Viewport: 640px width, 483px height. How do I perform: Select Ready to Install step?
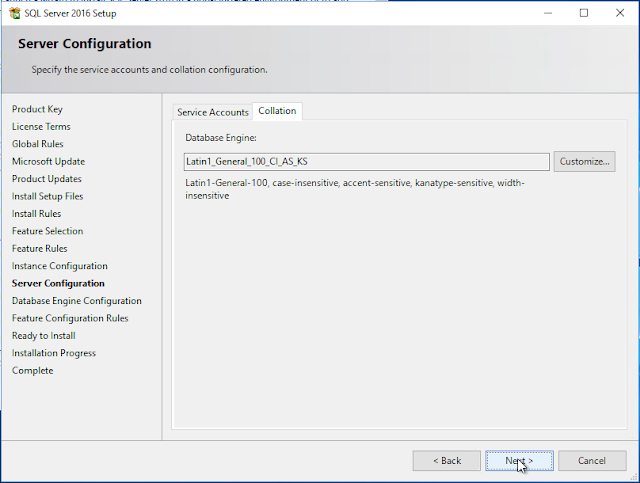(44, 336)
